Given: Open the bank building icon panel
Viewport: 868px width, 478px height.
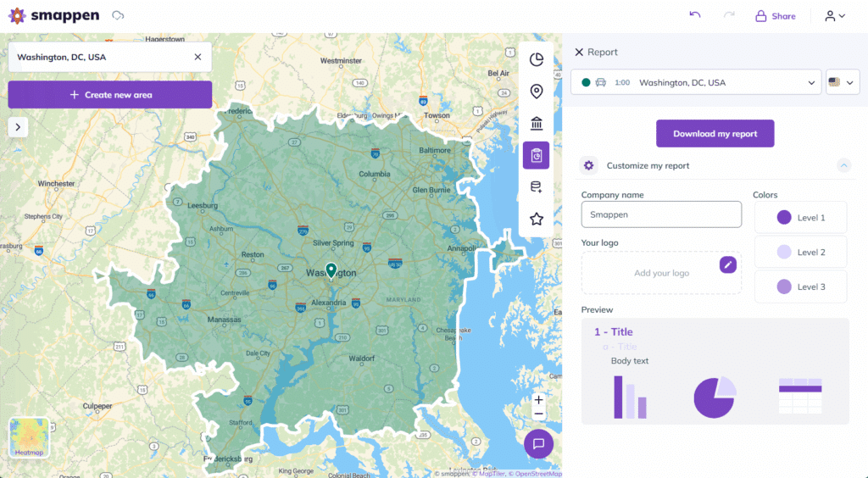Looking at the screenshot, I should click(536, 124).
